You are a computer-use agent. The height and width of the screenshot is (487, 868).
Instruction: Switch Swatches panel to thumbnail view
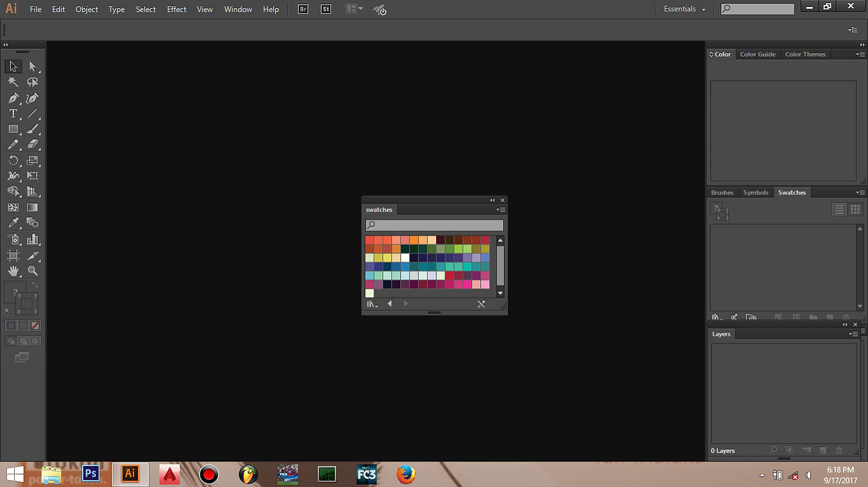pyautogui.click(x=855, y=209)
